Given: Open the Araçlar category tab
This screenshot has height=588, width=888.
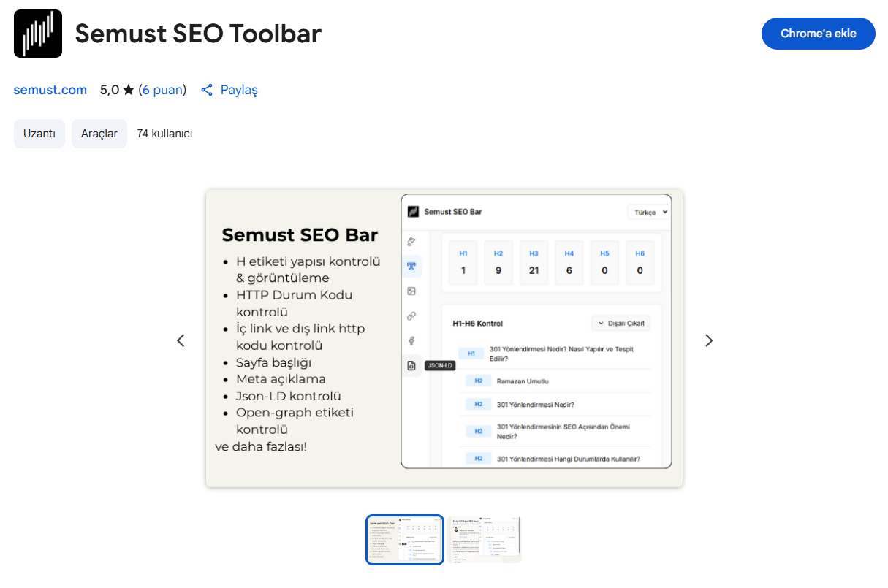Looking at the screenshot, I should point(99,134).
